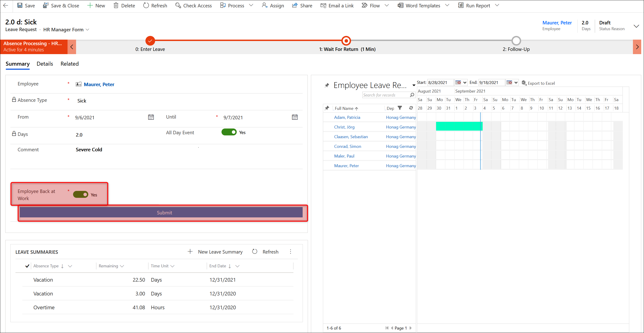Image resolution: width=644 pixels, height=333 pixels.
Task: Click Christ, Jörg's green leave bar
Action: pos(459,126)
